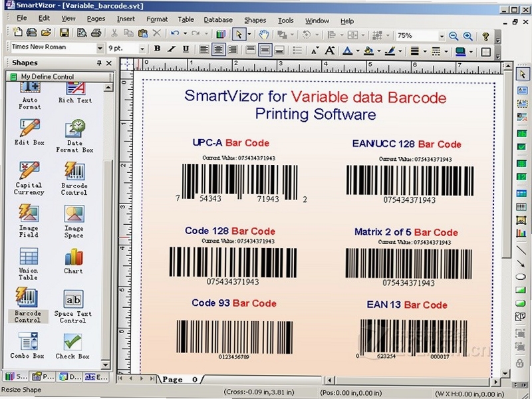Click the Help question mark icon

(x=485, y=37)
